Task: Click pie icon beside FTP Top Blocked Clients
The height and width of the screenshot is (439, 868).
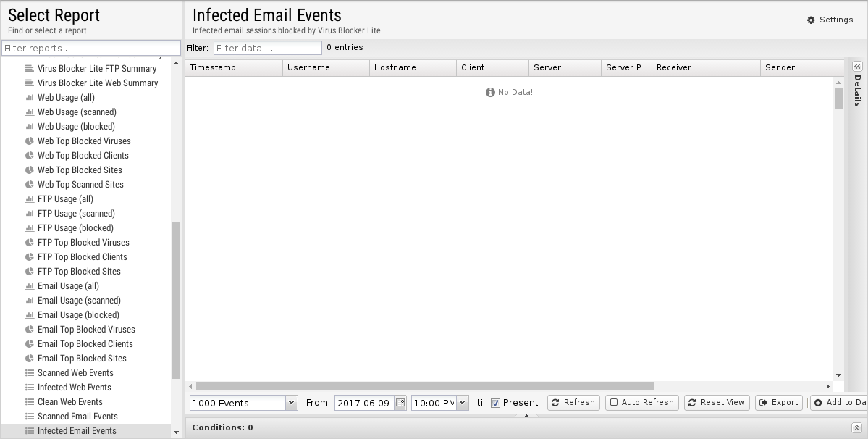Action: (x=30, y=257)
